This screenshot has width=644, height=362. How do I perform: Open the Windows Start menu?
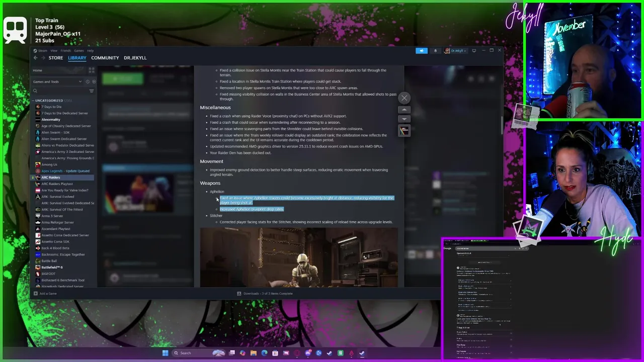pyautogui.click(x=165, y=353)
